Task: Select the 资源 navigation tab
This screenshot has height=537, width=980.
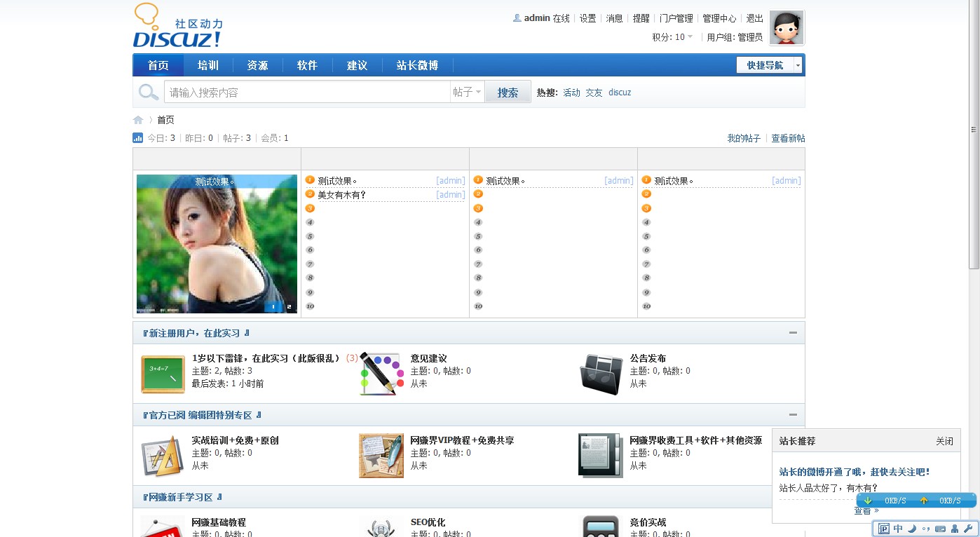Action: [x=257, y=65]
